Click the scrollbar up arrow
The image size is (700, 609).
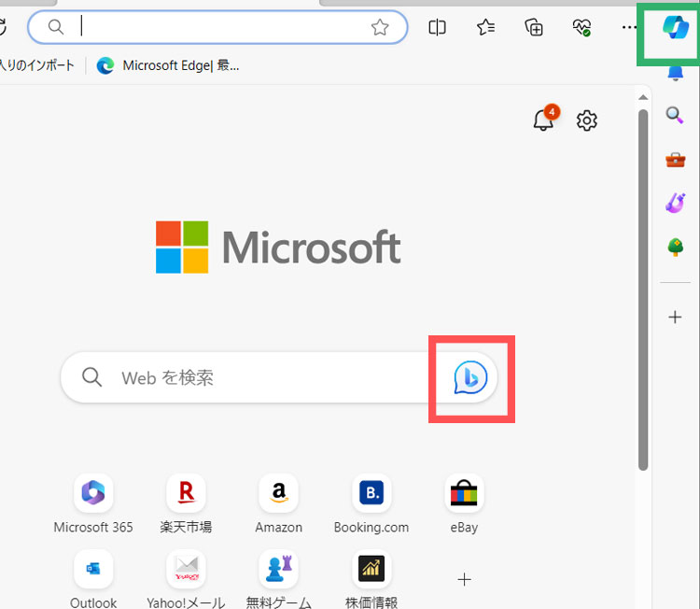(643, 97)
